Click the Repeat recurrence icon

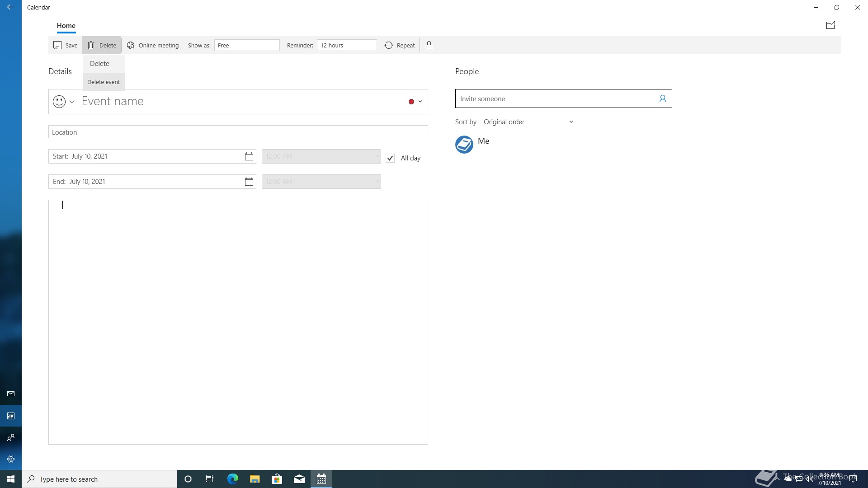click(x=389, y=45)
